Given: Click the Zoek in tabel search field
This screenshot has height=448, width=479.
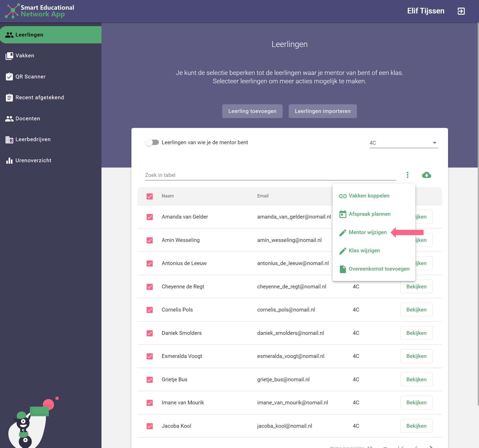Looking at the screenshot, I should point(270,175).
